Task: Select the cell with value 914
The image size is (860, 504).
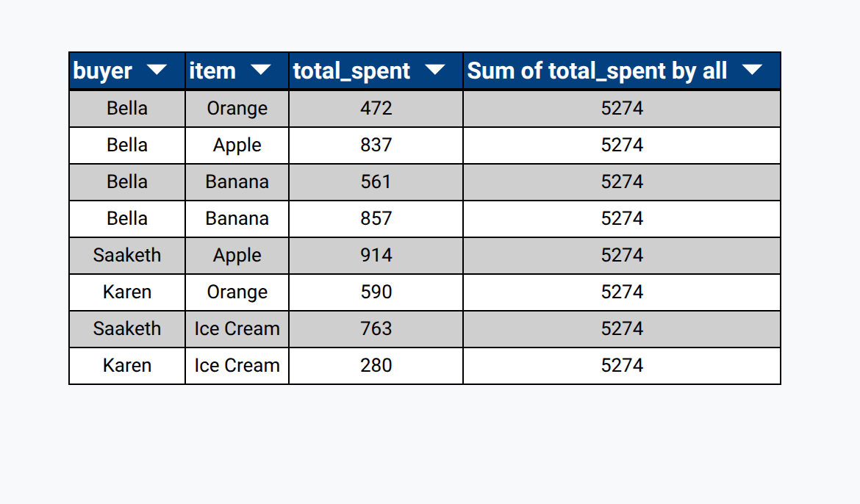Action: (376, 256)
